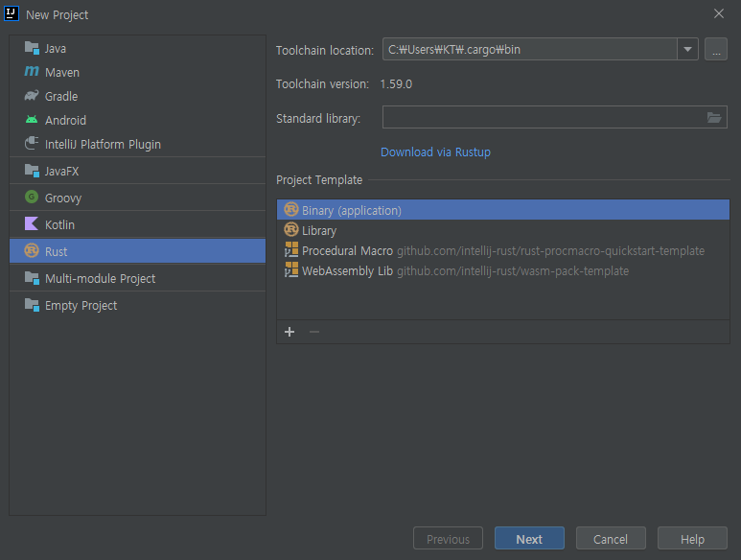Select Java project type
This screenshot has width=741, height=560.
(x=137, y=48)
